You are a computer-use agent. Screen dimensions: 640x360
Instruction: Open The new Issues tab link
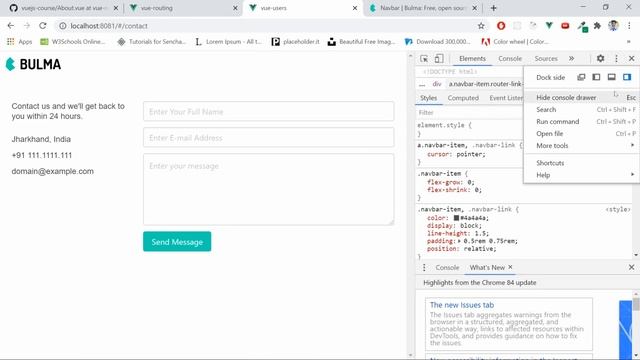click(462, 305)
